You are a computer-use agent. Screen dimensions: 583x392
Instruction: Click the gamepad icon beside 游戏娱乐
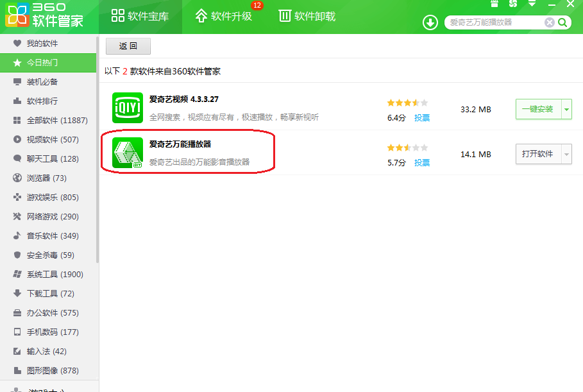coord(17,197)
